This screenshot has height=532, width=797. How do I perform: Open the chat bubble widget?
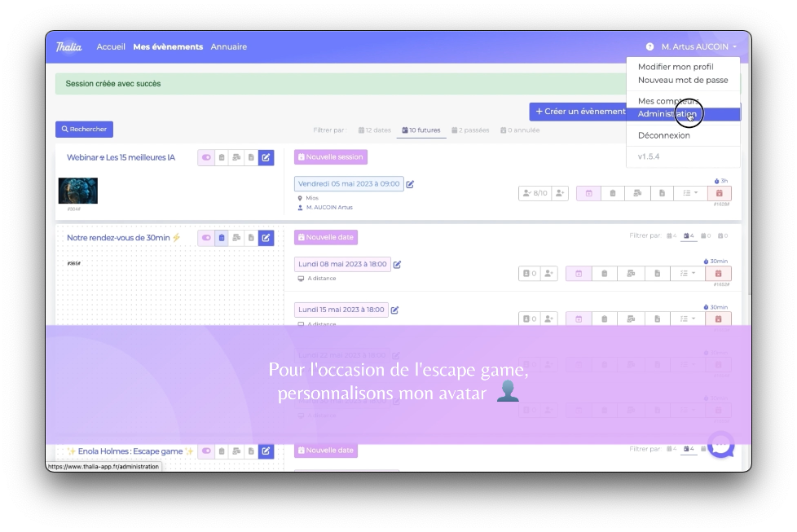(x=721, y=444)
